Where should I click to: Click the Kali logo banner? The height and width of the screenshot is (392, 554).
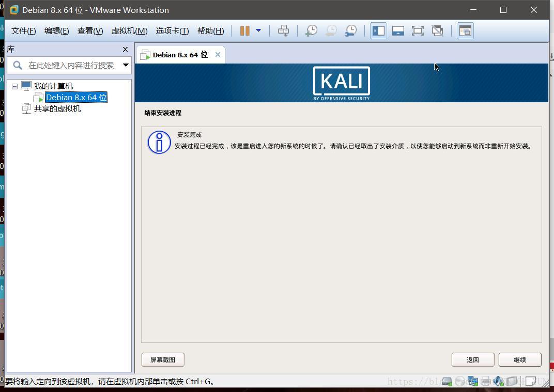[x=341, y=83]
